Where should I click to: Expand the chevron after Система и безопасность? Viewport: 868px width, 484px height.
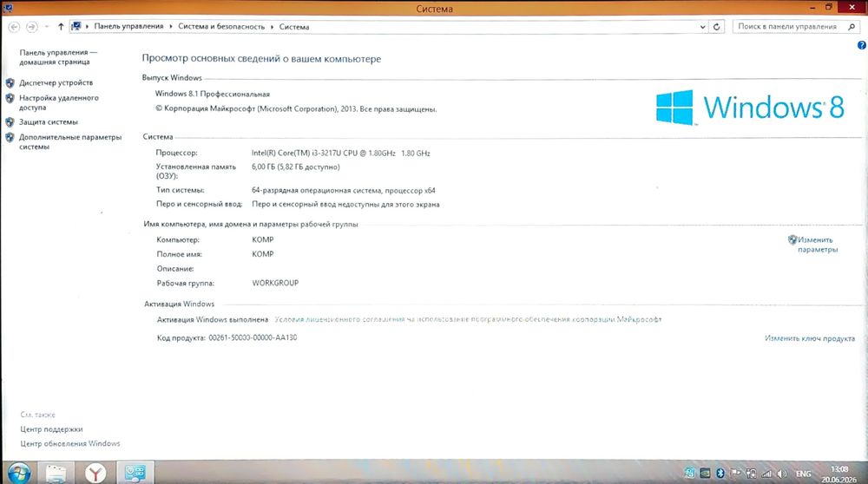272,27
